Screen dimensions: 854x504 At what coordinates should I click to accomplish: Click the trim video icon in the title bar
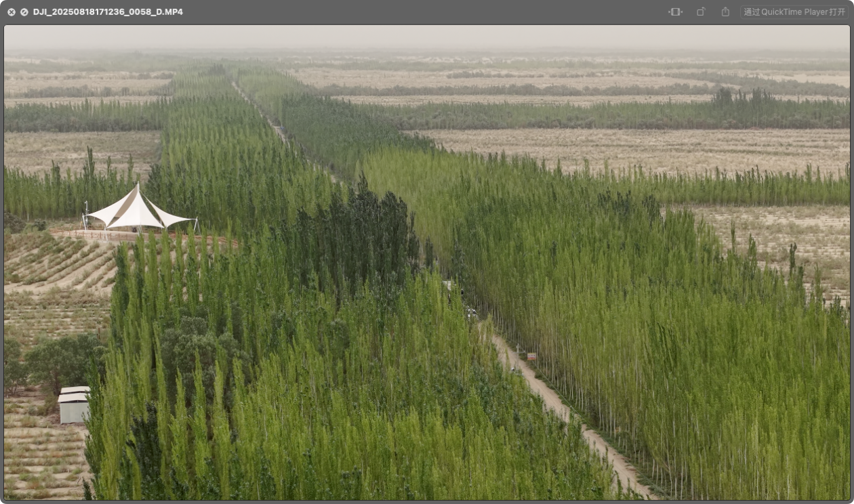tap(675, 12)
